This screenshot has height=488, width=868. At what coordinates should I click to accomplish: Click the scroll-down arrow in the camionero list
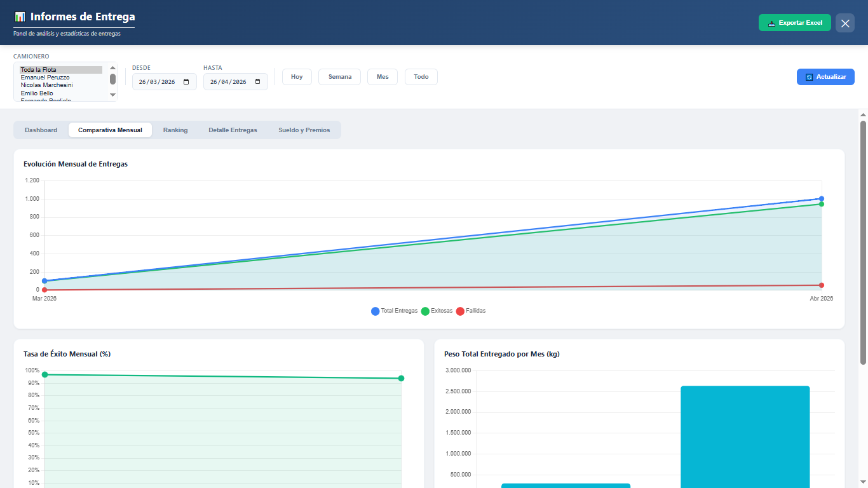[112, 95]
